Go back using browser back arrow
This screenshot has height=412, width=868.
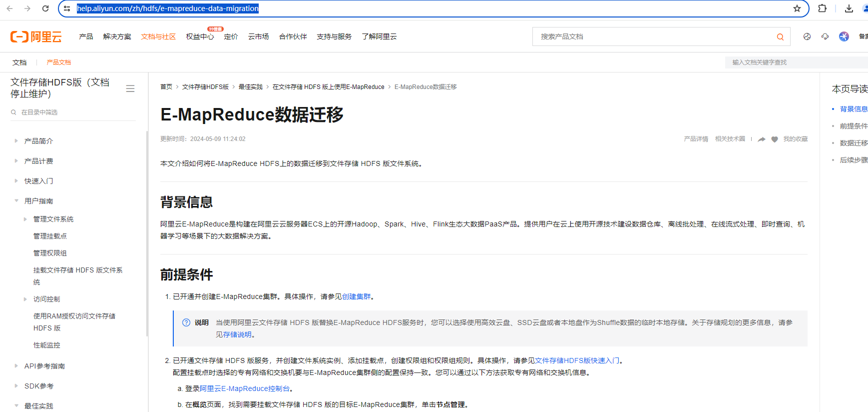[x=9, y=8]
